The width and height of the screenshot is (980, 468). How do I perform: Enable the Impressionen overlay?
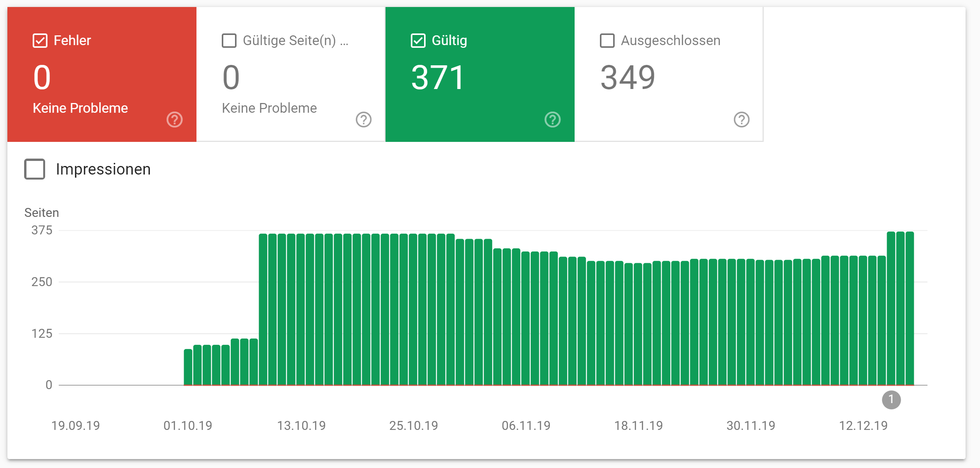(34, 169)
